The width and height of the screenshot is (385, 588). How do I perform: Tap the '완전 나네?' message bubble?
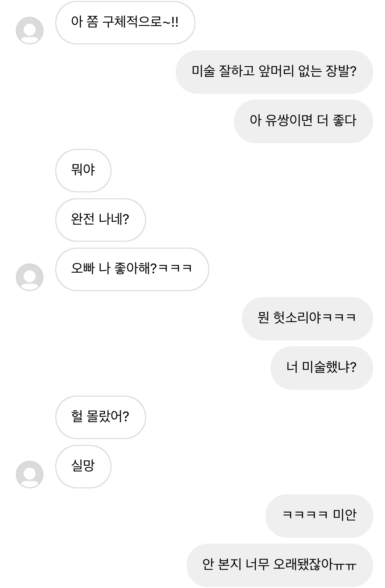point(100,220)
